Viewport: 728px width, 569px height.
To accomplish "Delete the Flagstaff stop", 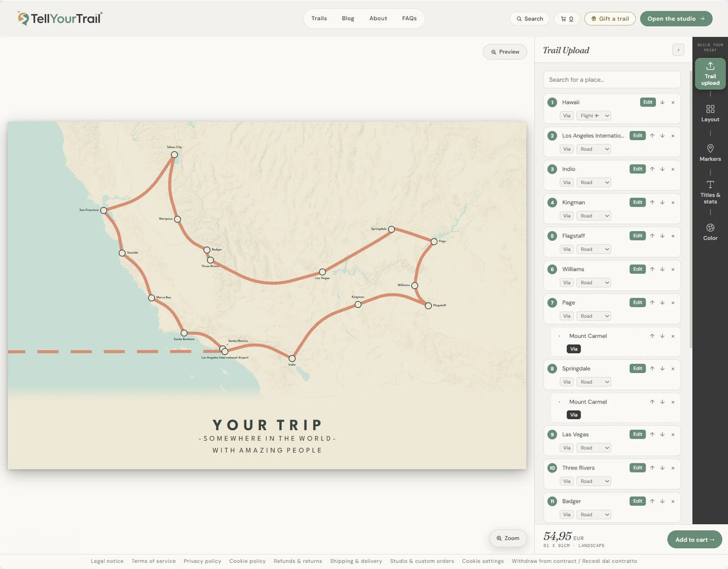I will tap(673, 236).
